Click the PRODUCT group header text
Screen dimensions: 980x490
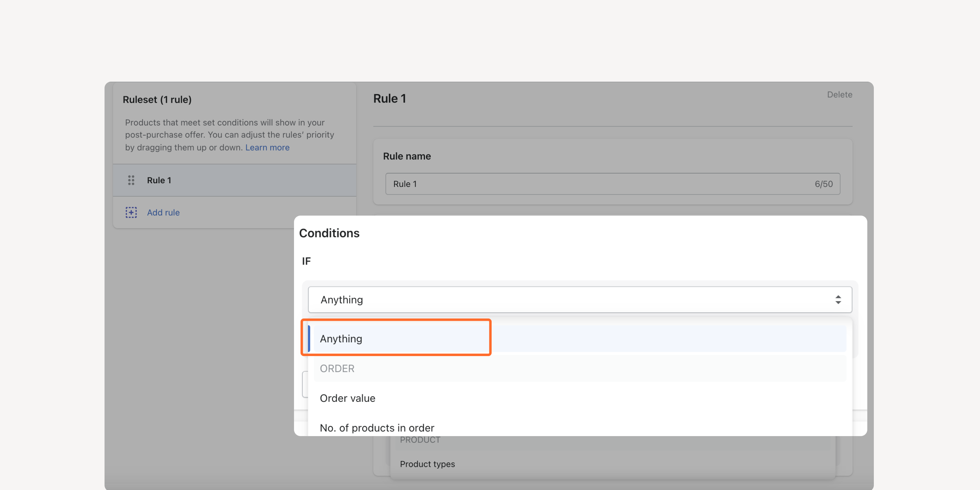click(x=420, y=440)
